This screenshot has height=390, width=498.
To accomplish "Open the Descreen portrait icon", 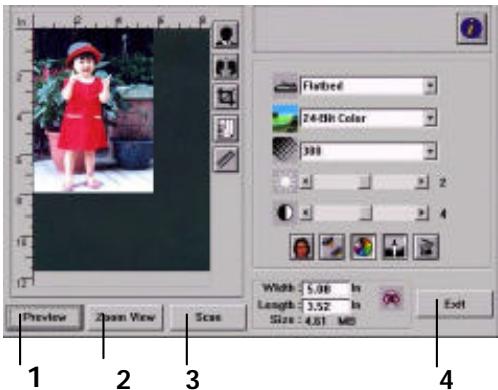I will coord(302,247).
